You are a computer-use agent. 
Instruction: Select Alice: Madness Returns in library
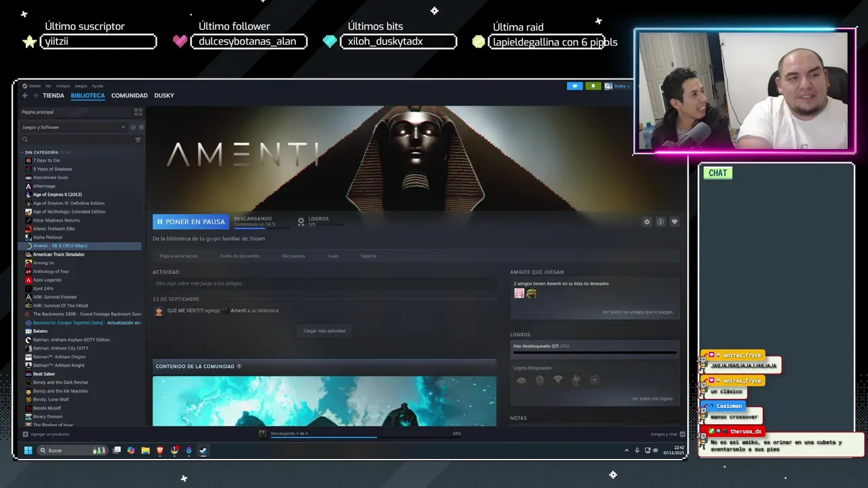56,220
